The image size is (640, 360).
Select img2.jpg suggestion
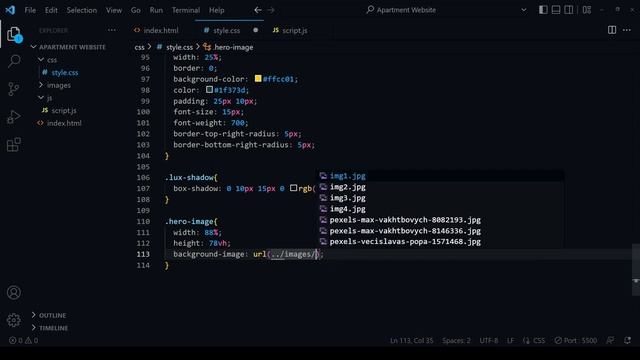(x=441, y=187)
